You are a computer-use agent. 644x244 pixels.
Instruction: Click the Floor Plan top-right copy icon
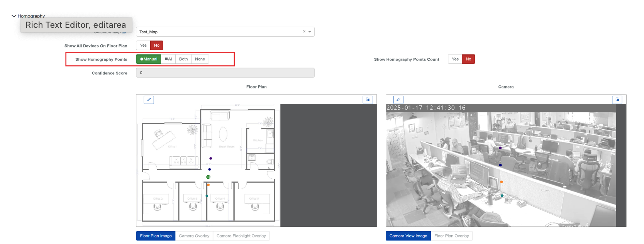tap(368, 100)
